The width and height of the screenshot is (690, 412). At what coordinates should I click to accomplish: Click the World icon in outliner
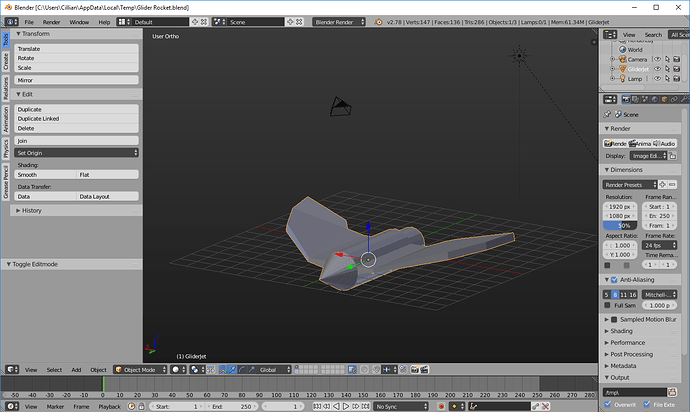pos(621,49)
